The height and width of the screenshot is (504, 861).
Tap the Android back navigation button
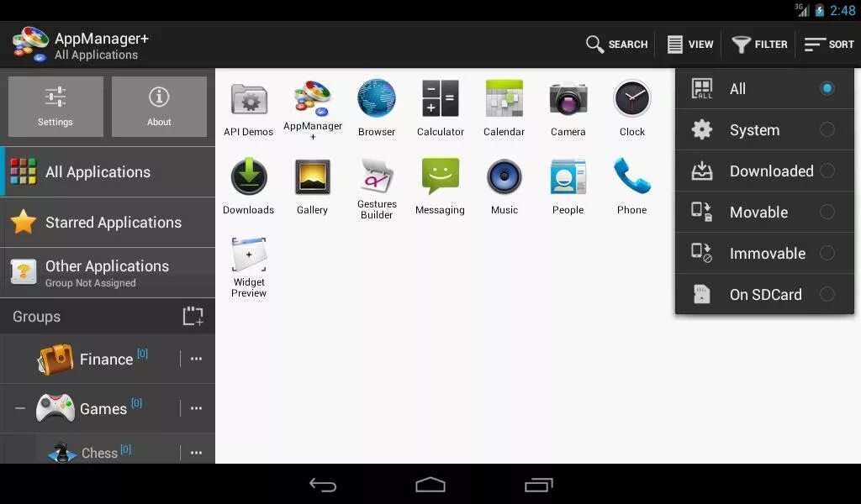click(323, 485)
